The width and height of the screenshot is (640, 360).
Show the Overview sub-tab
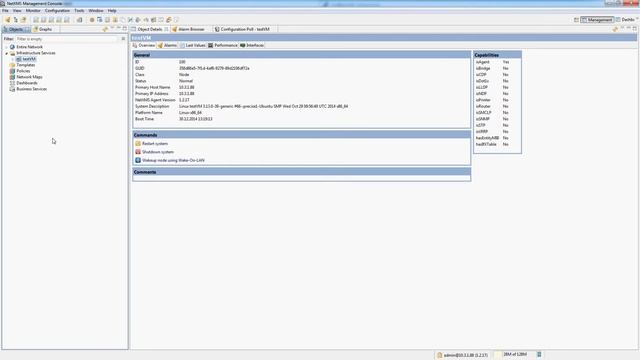[x=144, y=45]
